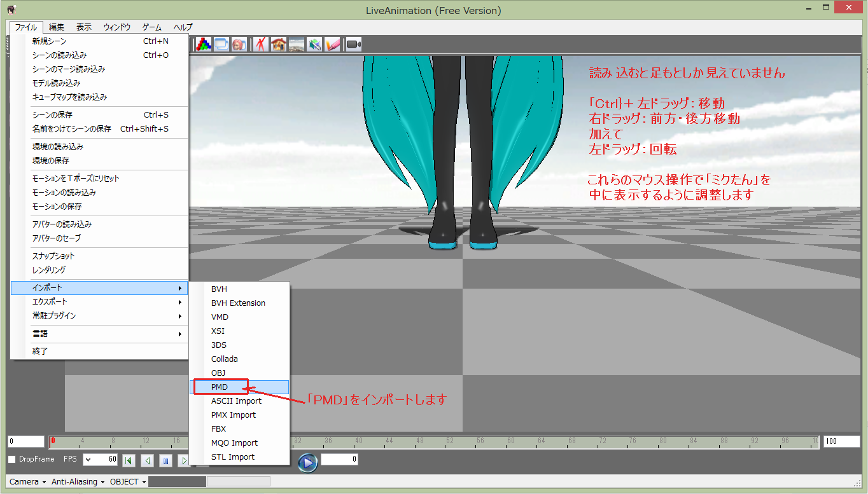Click the green forward play triangle button
Viewport: 868px width, 494px height.
coord(183,460)
